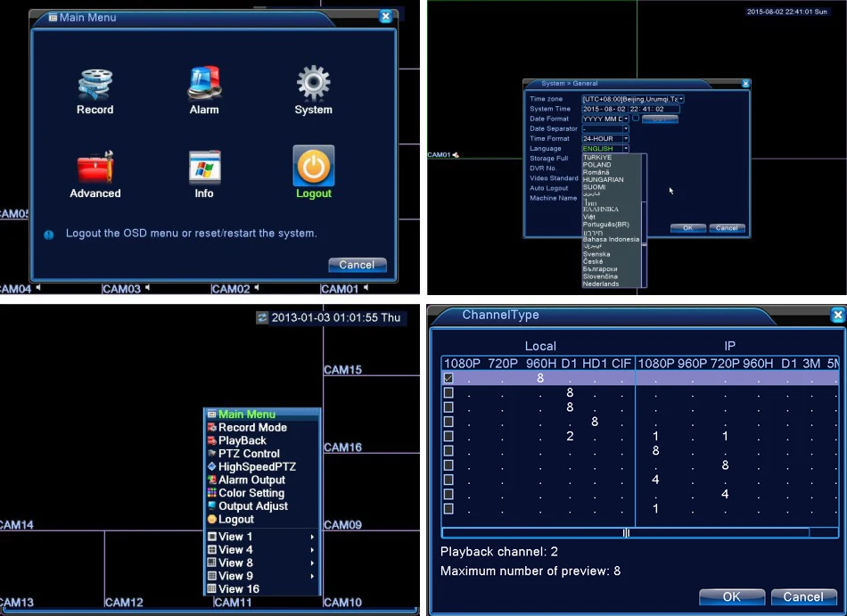Click the CAM15 channel label

[x=342, y=370]
